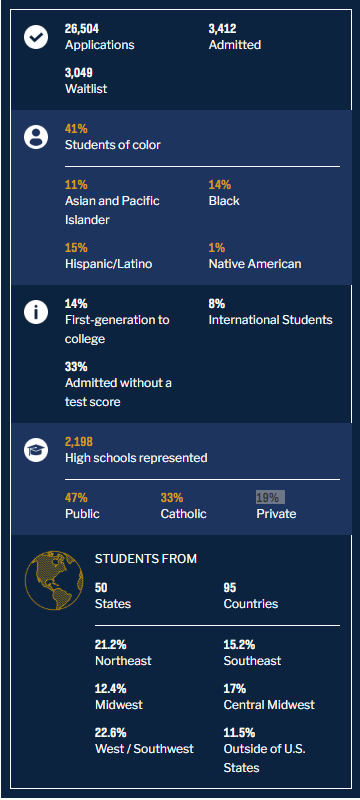Click the Native American label
The image size is (360, 800).
point(254,264)
